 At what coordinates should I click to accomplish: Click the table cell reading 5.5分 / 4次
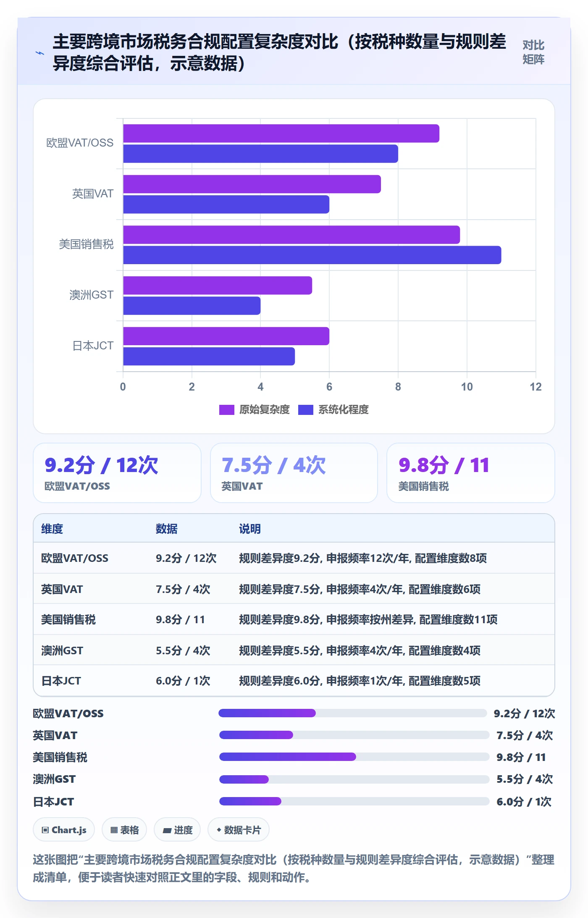[183, 650]
